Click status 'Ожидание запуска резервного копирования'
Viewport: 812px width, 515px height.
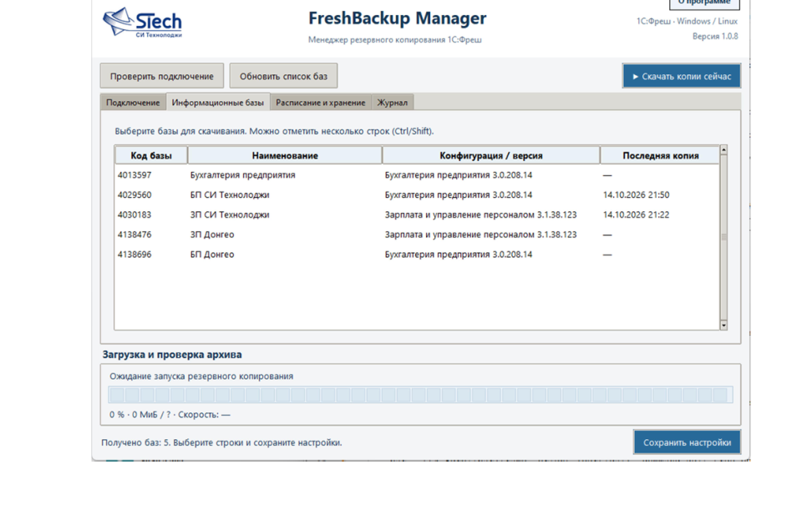click(x=201, y=376)
